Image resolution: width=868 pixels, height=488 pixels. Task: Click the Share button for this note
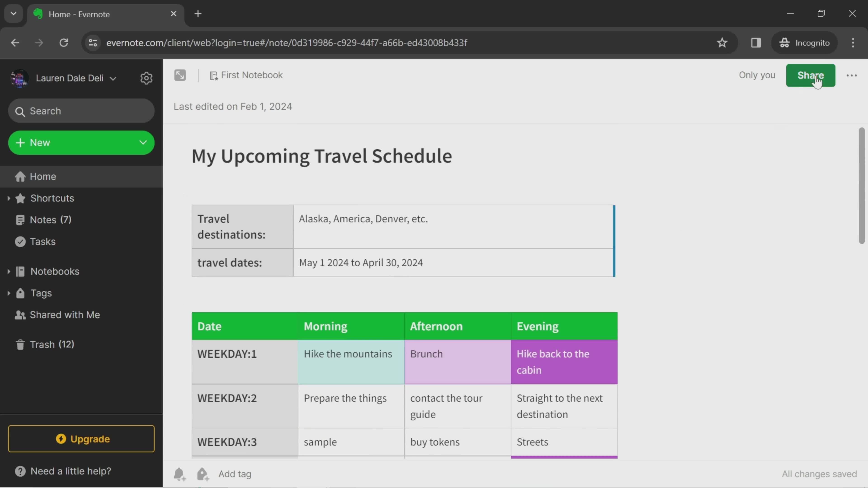(810, 75)
